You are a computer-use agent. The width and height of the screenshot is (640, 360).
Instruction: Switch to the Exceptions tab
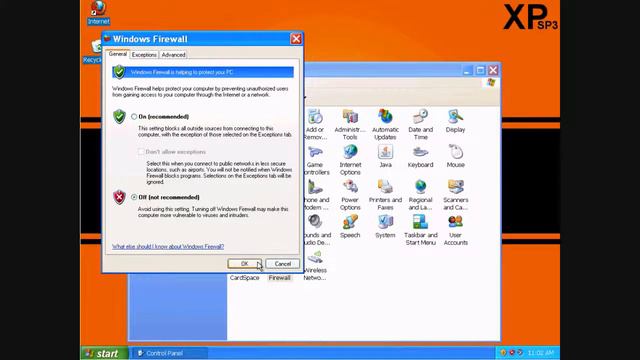(144, 55)
